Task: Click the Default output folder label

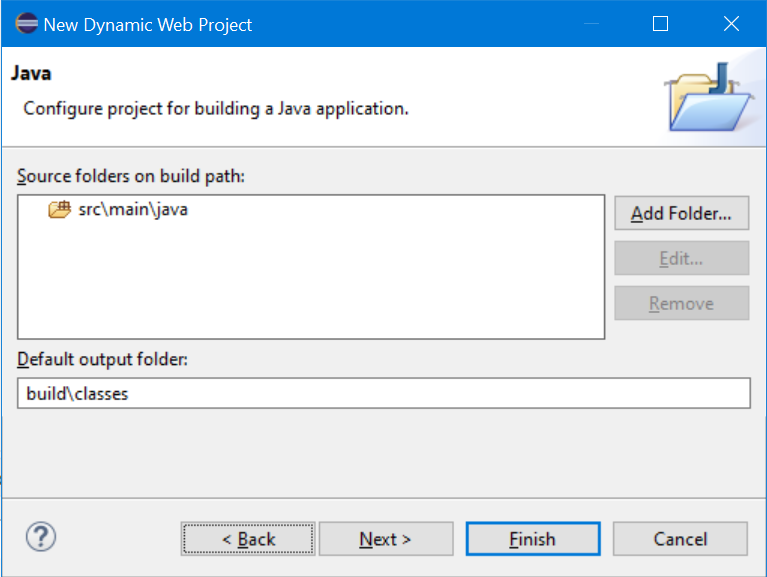Action: [x=102, y=359]
